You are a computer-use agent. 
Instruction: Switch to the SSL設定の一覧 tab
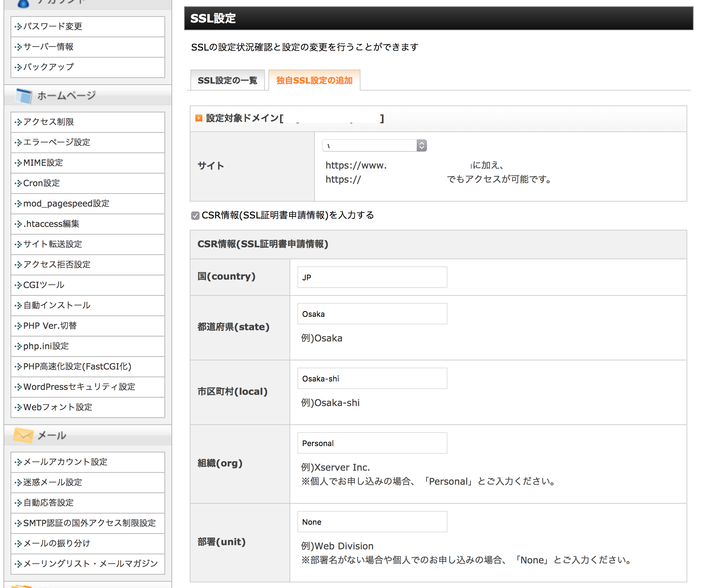pos(227,80)
